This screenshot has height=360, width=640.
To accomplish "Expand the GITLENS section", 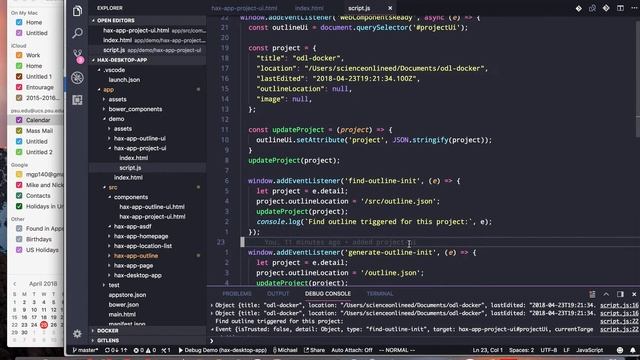I will (x=147, y=340).
